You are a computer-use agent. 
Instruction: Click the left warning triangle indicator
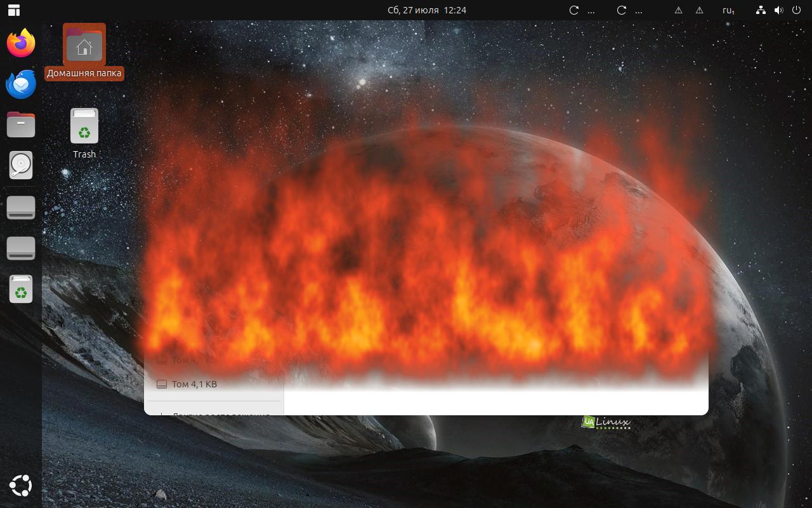(678, 10)
